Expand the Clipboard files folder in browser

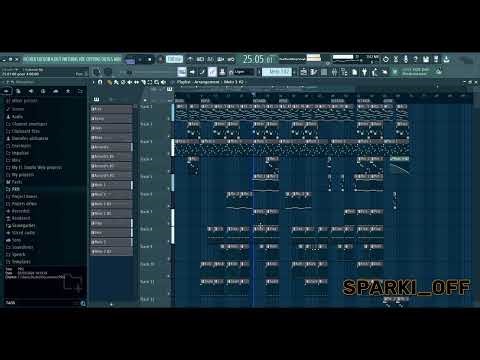click(23, 131)
